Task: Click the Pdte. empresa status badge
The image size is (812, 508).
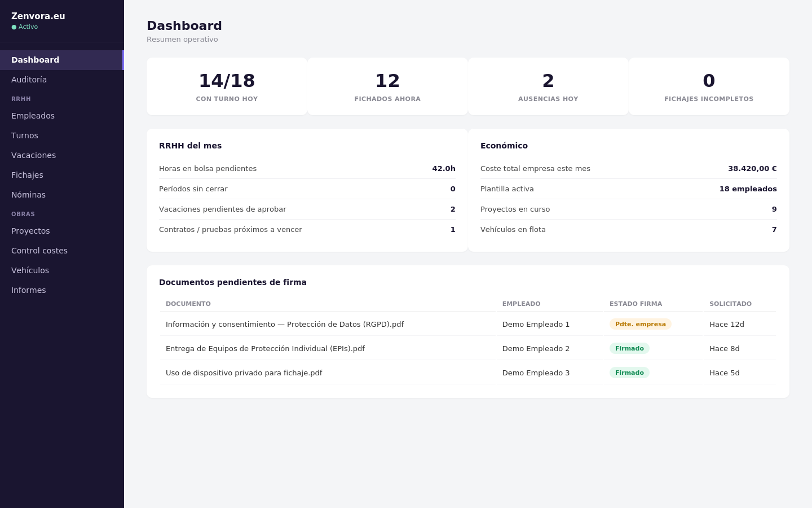Action: (x=641, y=324)
